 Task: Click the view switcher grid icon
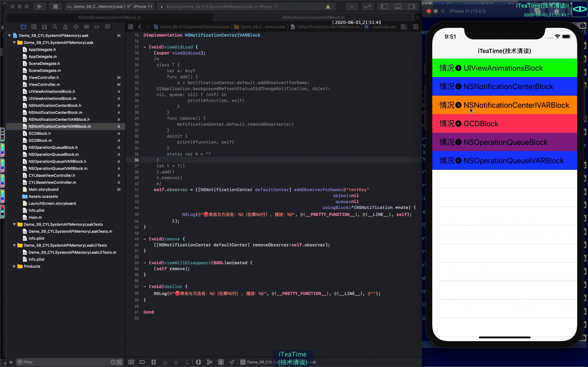(x=131, y=27)
